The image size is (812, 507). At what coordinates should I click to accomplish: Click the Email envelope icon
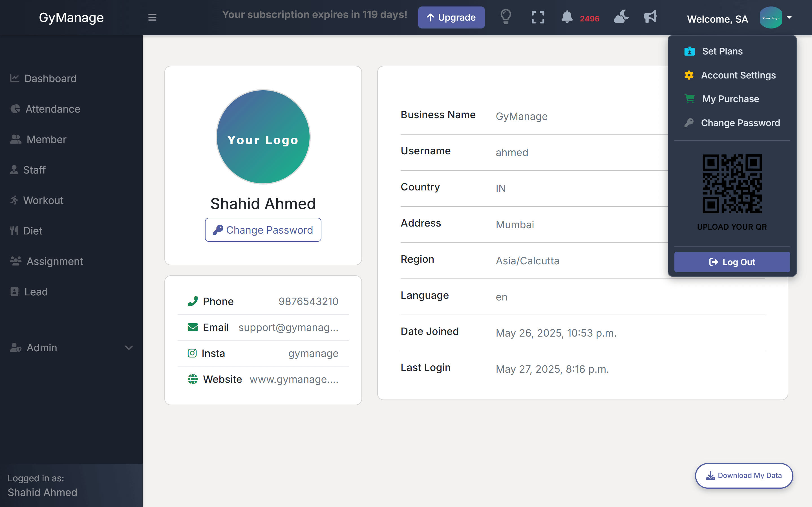(193, 327)
